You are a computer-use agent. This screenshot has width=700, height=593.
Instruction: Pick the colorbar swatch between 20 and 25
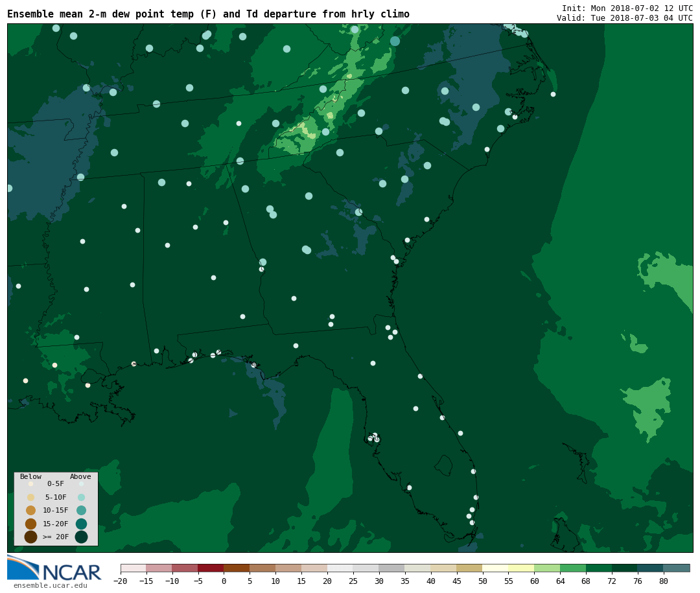(340, 568)
